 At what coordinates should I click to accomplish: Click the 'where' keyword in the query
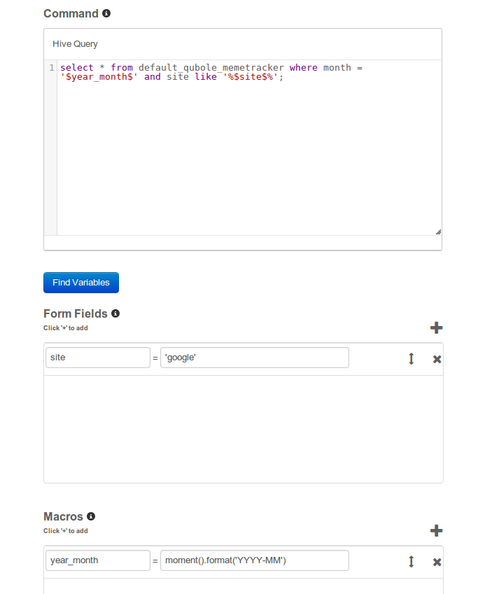(303, 68)
